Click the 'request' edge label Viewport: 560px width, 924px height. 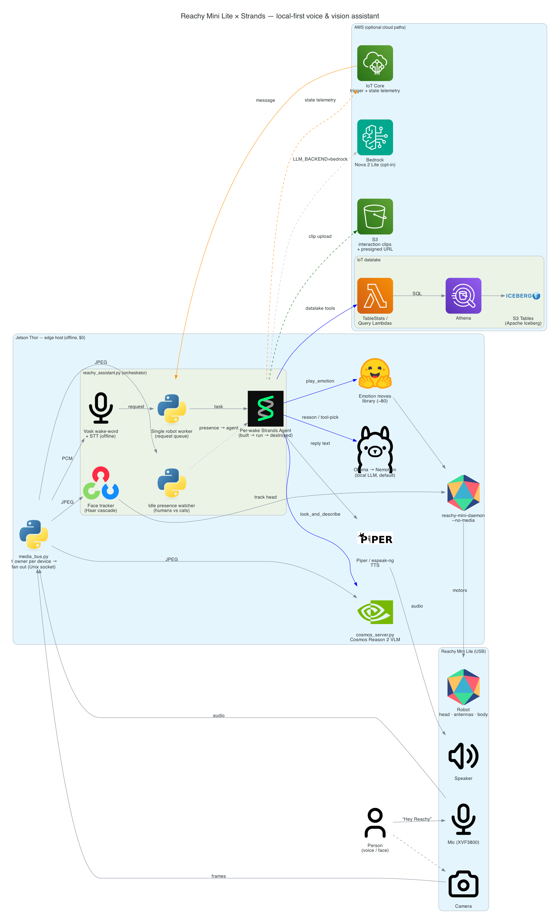(x=136, y=406)
